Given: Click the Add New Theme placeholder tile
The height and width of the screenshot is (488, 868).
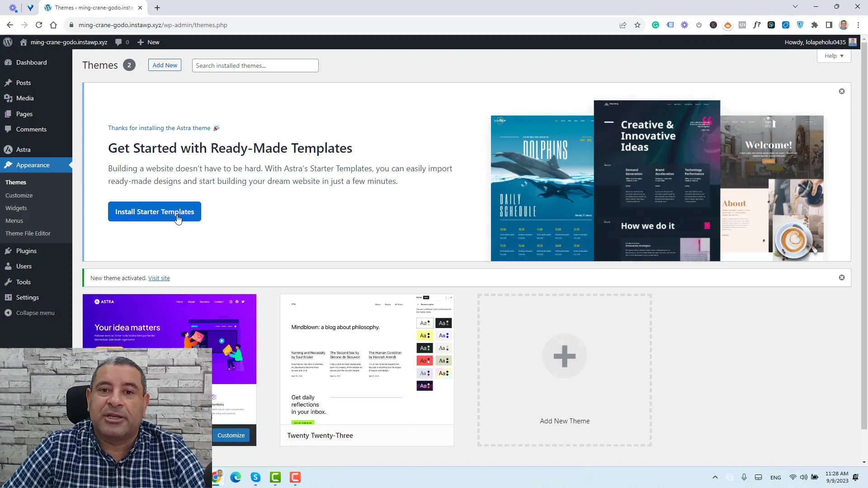Looking at the screenshot, I should click(x=564, y=370).
